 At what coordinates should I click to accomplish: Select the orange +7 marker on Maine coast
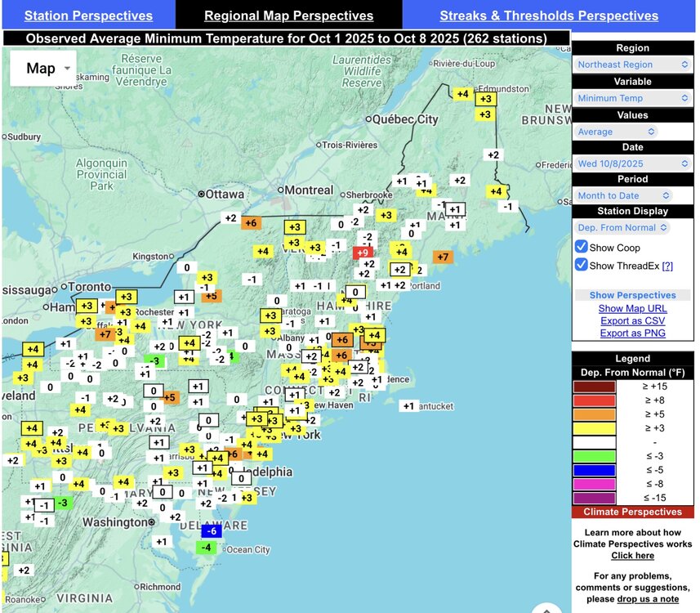point(442,257)
